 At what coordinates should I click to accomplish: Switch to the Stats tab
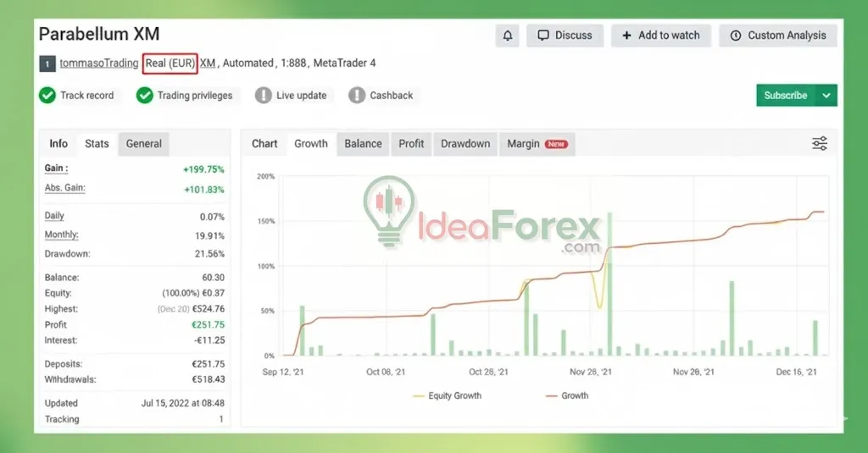click(97, 144)
